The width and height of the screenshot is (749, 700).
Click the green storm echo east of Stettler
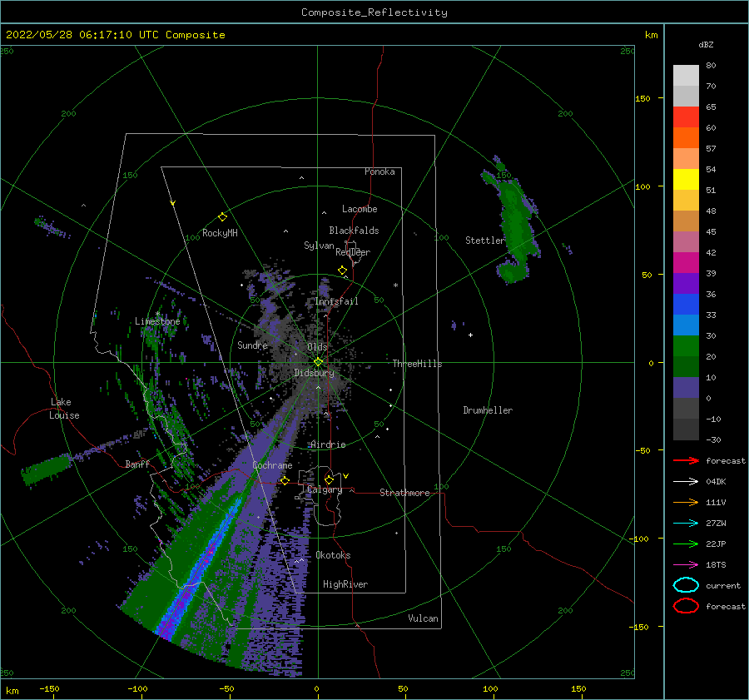point(515,225)
